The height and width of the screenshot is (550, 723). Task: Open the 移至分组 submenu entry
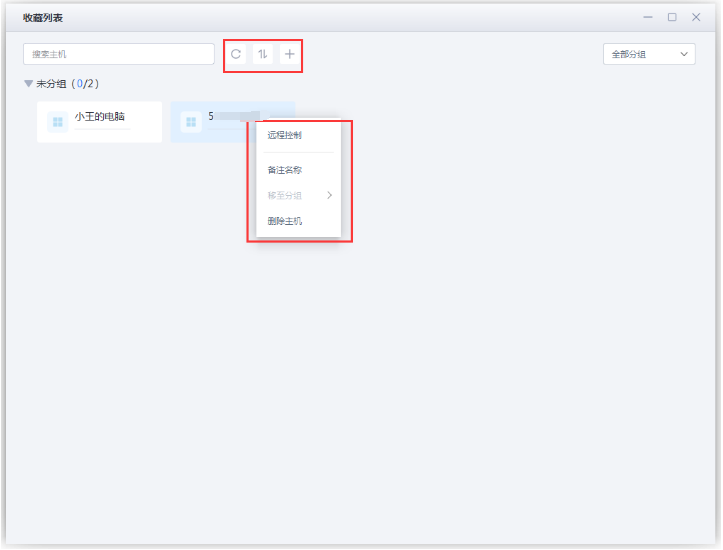[299, 195]
